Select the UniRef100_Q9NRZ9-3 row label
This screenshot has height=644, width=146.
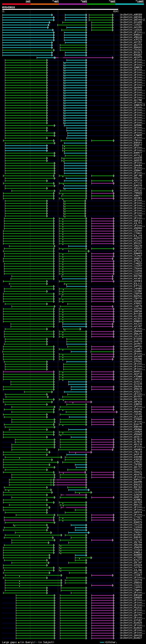coord(132,105)
